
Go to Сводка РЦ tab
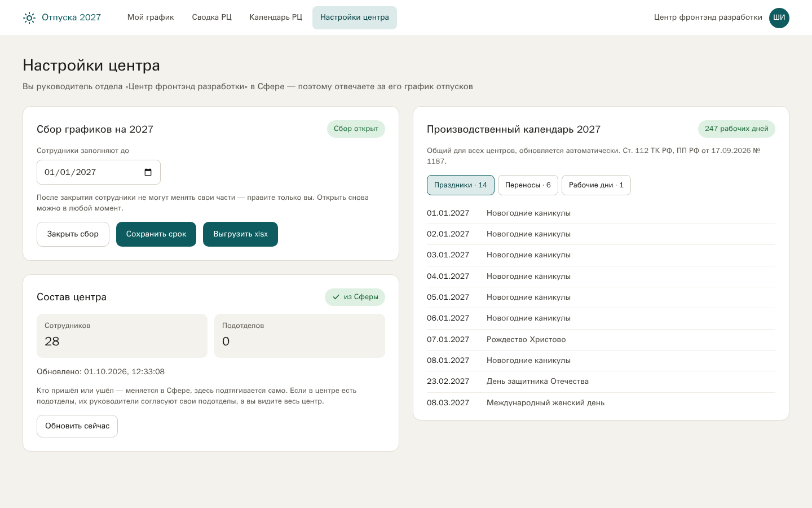tap(212, 17)
